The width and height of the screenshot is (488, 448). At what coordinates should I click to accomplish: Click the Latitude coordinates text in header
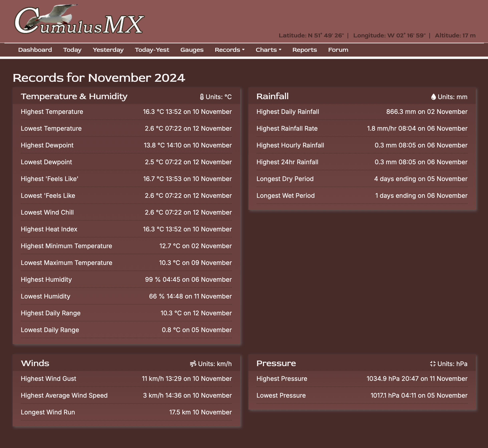311,36
